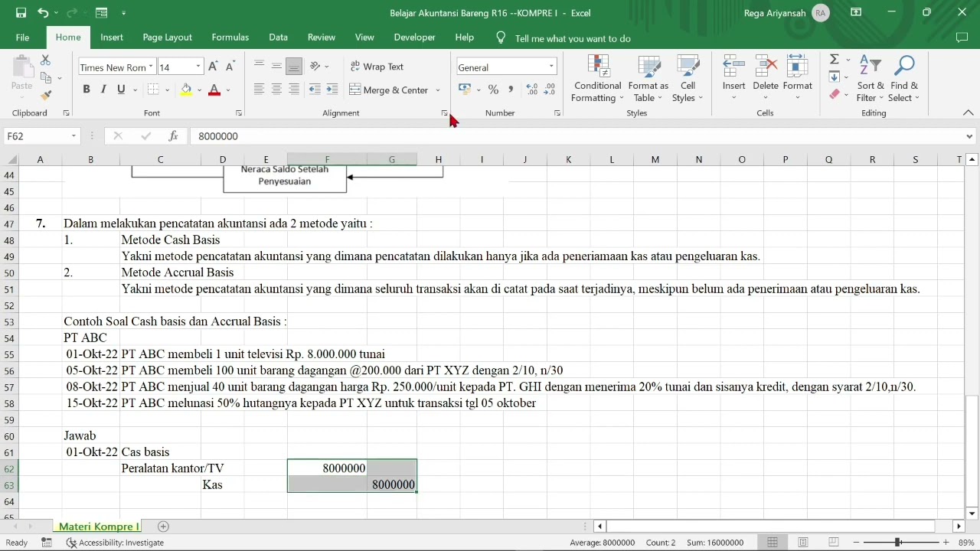This screenshot has height=551, width=980.
Task: Open Find & Select options
Action: point(903,78)
